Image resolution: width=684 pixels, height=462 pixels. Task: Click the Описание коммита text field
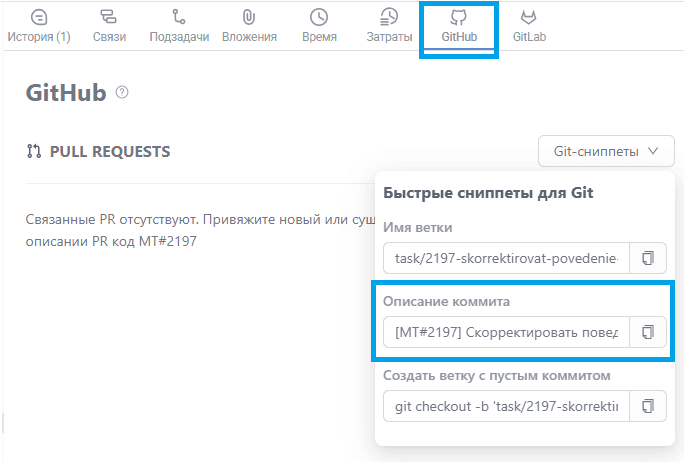(x=506, y=332)
